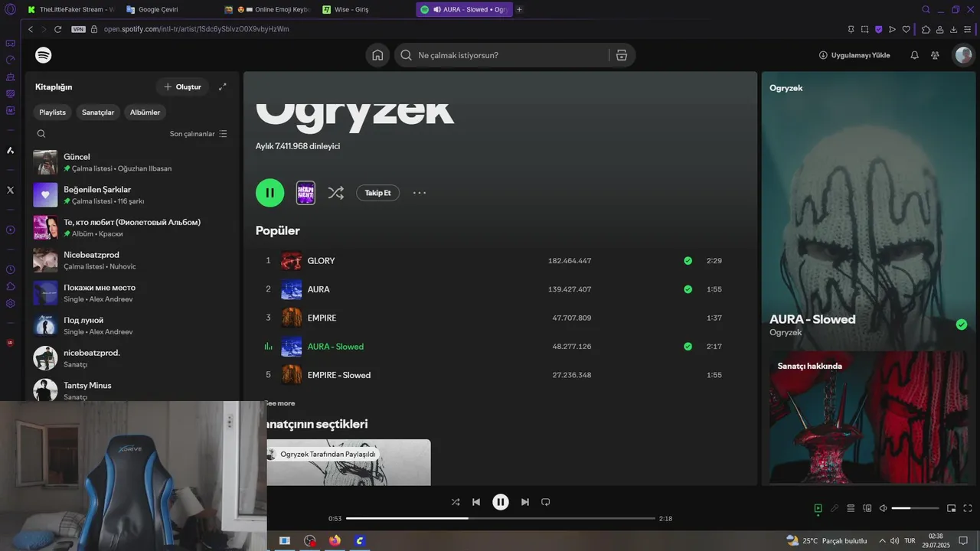Viewport: 980px width, 551px height.
Task: Open the Now Playing view icon
Action: click(x=818, y=508)
